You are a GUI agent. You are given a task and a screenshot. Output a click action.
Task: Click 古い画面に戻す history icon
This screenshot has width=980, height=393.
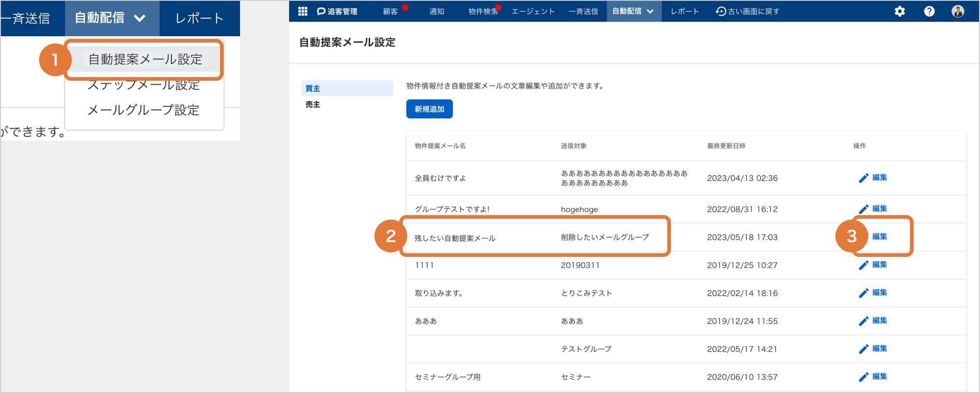pos(721,11)
